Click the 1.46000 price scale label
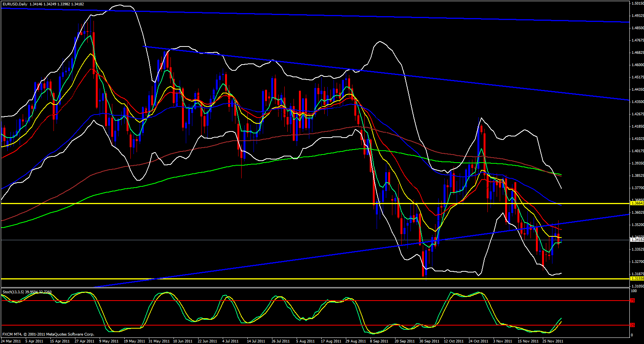The width and height of the screenshot is (644, 344). 637,65
